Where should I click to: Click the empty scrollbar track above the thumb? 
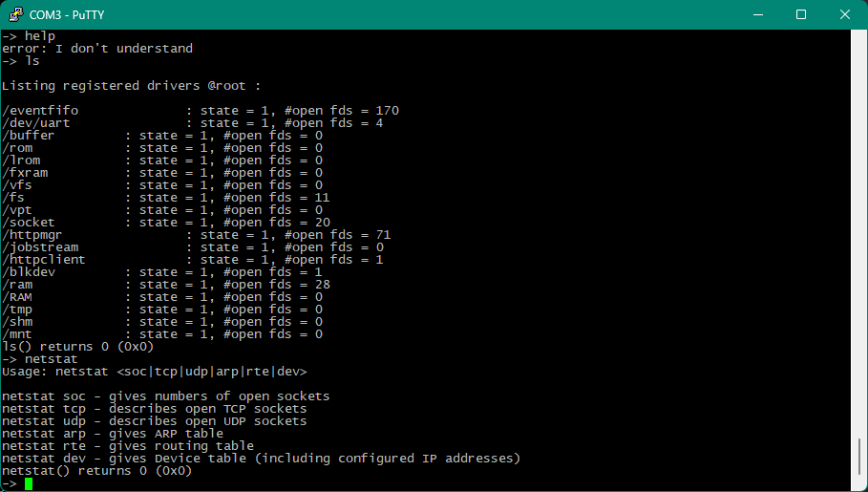coord(860,239)
